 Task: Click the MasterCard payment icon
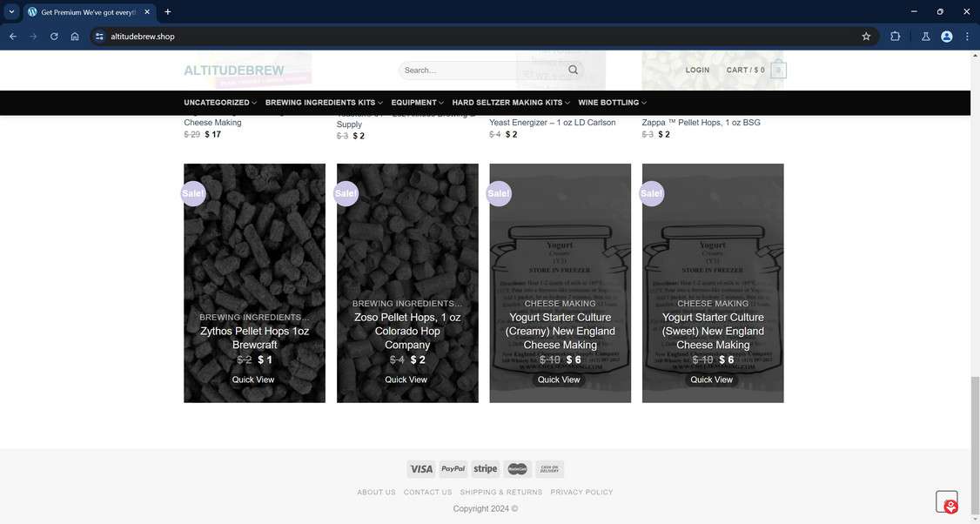pyautogui.click(x=518, y=469)
